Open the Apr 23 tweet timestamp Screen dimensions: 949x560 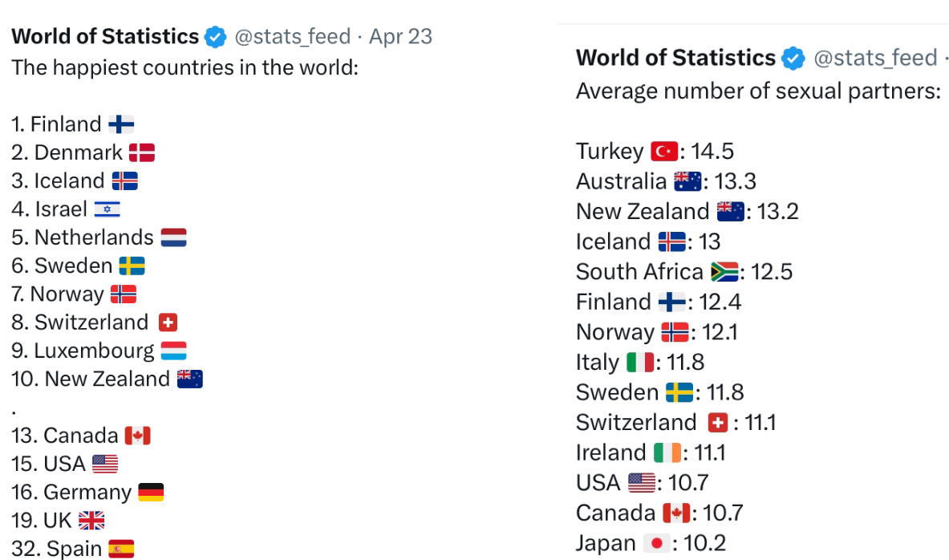(x=400, y=37)
